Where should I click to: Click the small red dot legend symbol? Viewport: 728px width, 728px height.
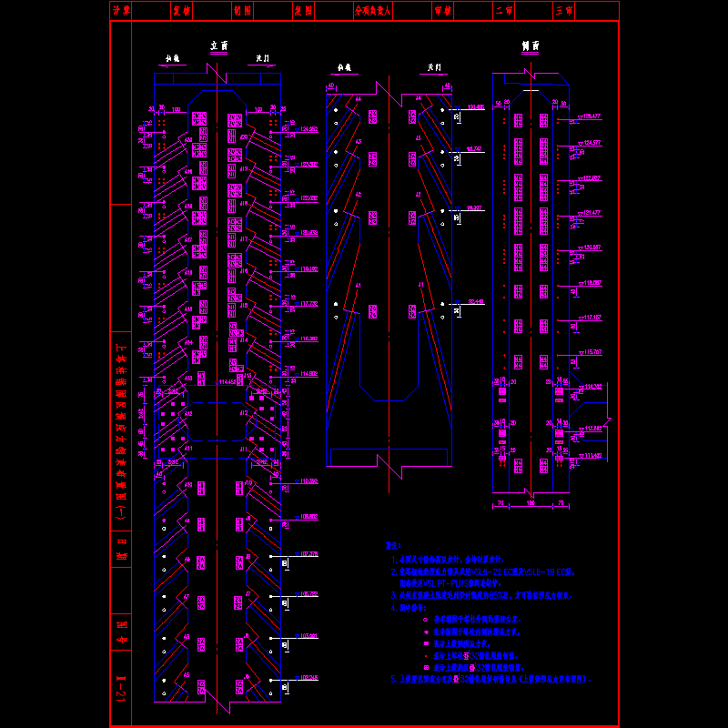(x=425, y=654)
